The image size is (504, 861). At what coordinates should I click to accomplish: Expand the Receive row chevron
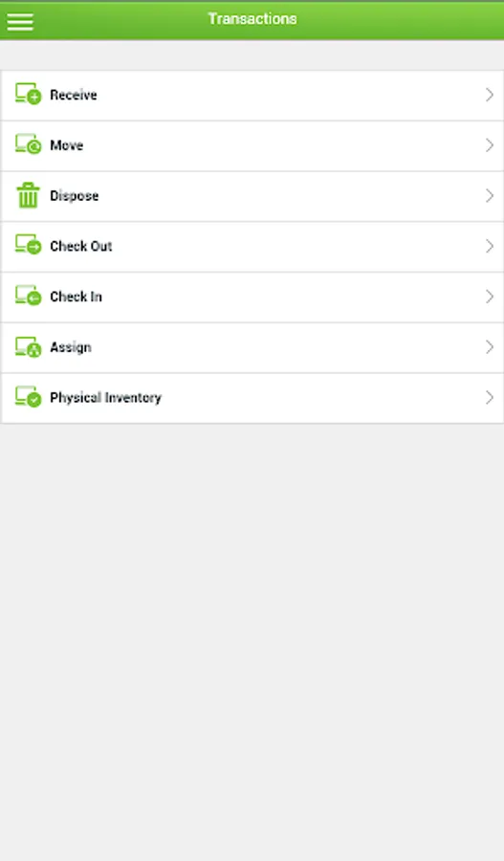[490, 95]
